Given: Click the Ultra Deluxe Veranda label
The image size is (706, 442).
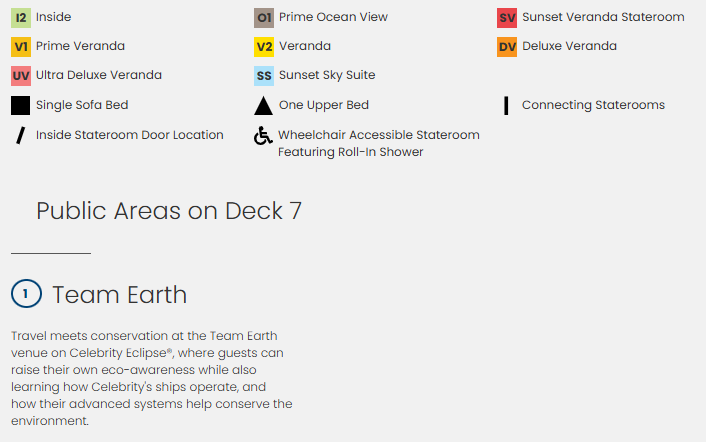Looking at the screenshot, I should pyautogui.click(x=99, y=75).
